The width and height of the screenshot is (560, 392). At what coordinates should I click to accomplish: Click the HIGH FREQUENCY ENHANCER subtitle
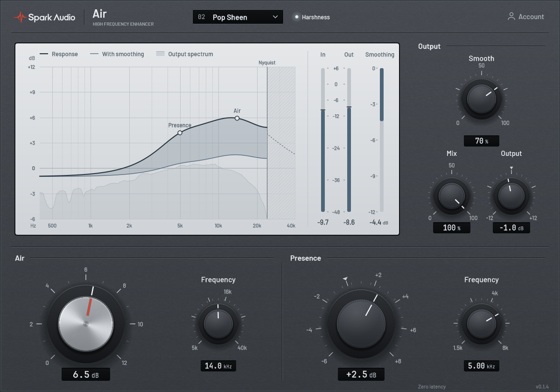(123, 24)
